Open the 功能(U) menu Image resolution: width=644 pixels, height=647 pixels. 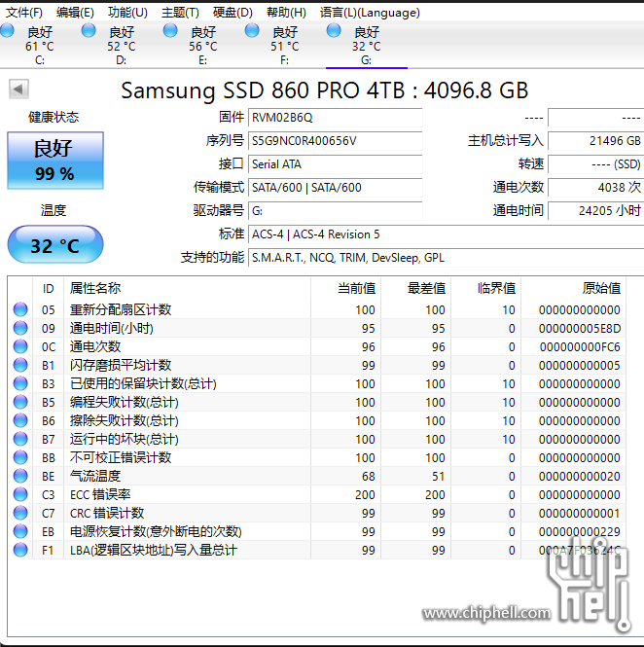coord(127,13)
